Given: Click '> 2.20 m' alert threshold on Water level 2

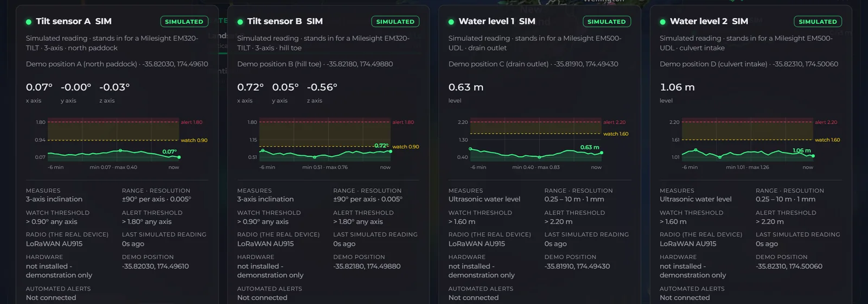Looking at the screenshot, I should (x=770, y=221).
